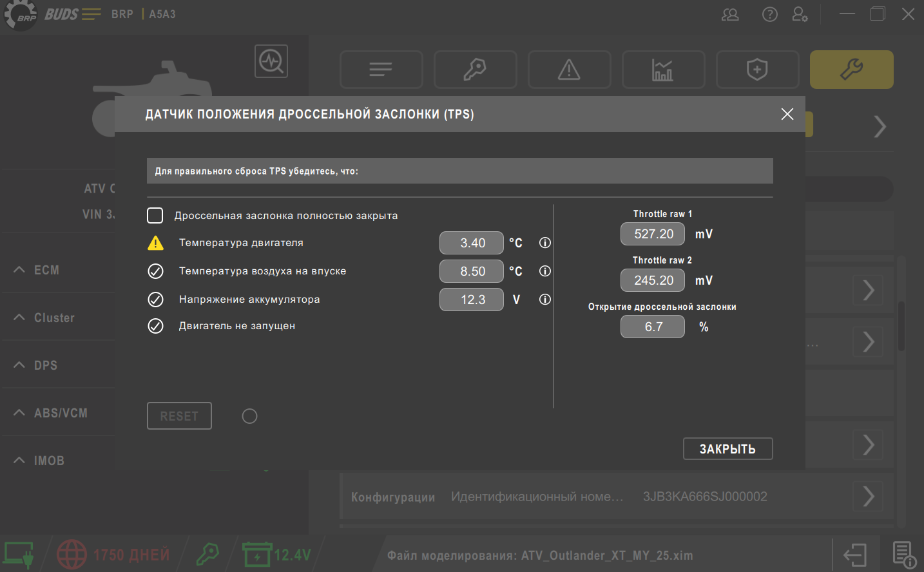924x572 pixels.
Task: Click the intake air temperature info icon
Action: click(545, 271)
